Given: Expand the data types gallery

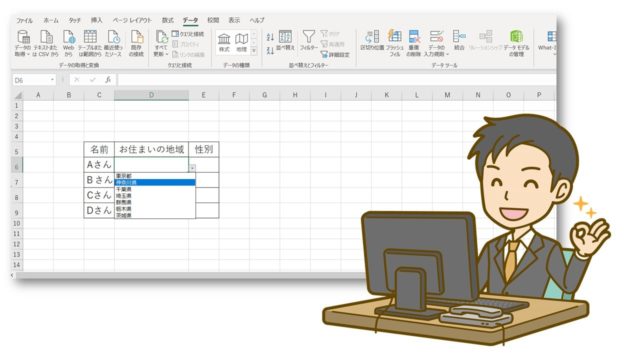Looking at the screenshot, I should (x=254, y=51).
